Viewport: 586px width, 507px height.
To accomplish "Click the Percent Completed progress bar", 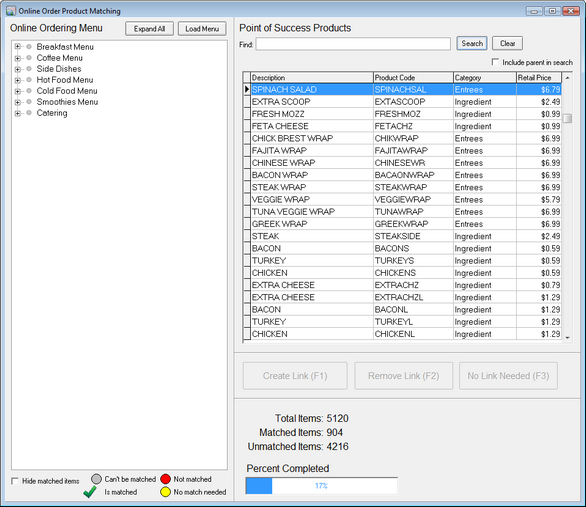I will [321, 485].
